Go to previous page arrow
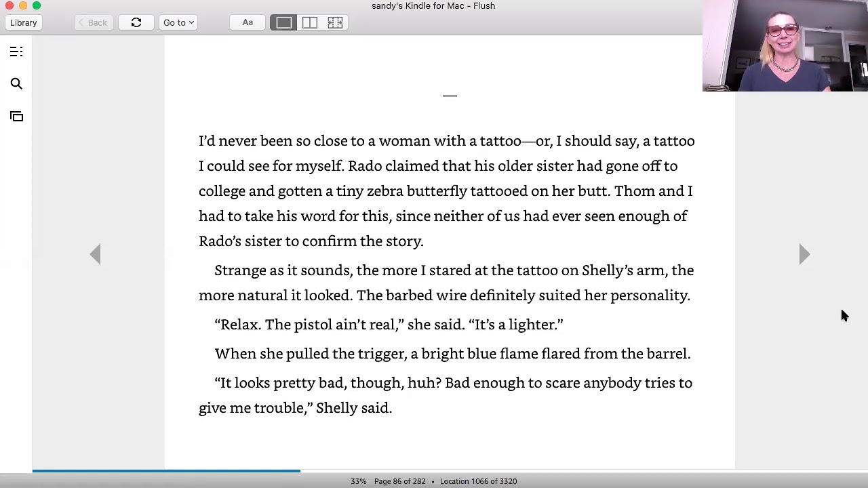The height and width of the screenshot is (488, 868). point(96,254)
